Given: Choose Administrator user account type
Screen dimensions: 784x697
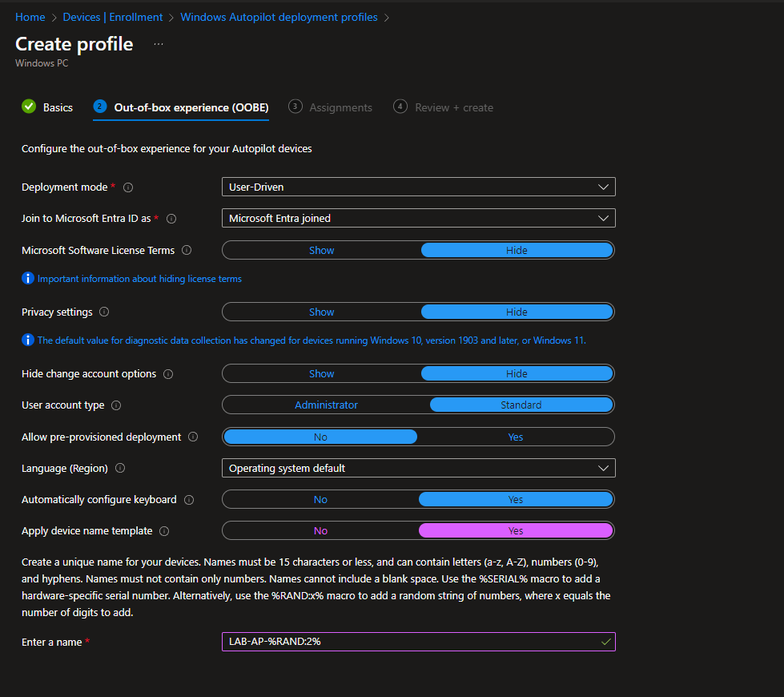Looking at the screenshot, I should 326,405.
